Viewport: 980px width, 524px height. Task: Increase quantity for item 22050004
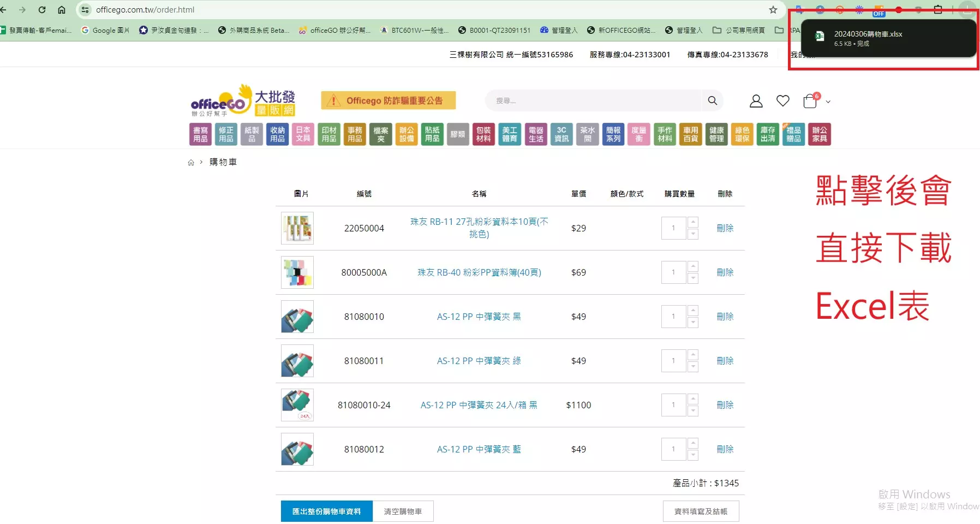point(693,222)
